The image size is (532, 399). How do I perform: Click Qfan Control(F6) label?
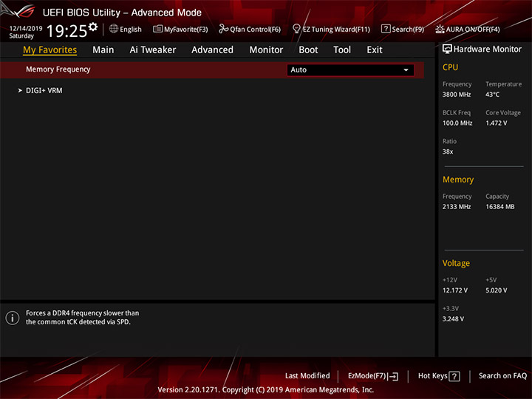(255, 30)
